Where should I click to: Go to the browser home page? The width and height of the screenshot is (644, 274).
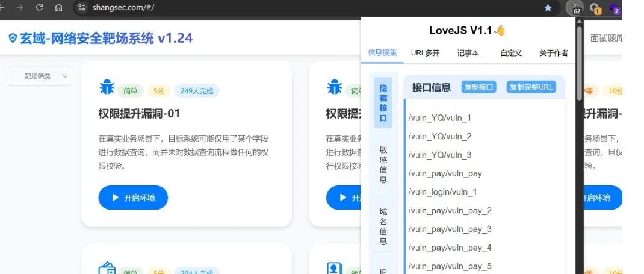pyautogui.click(x=59, y=7)
